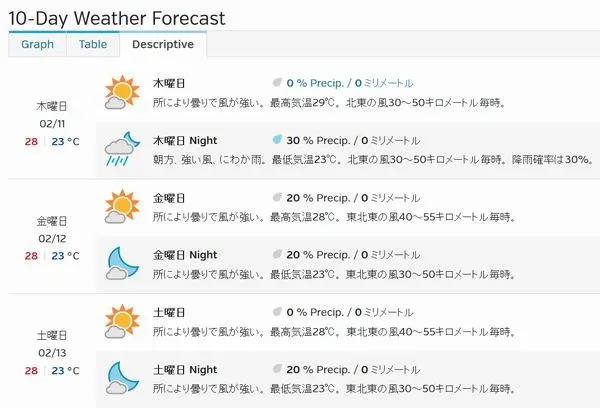Click the partly sunny icon for 木曜日 daytime

click(x=122, y=93)
